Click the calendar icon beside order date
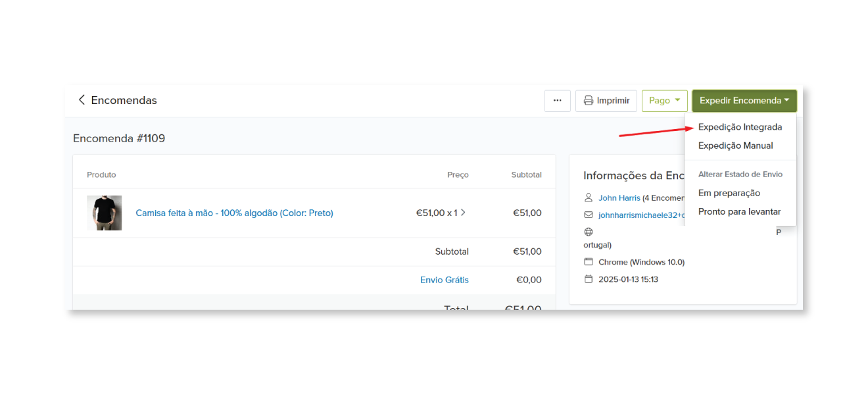The image size is (868, 395). (589, 279)
